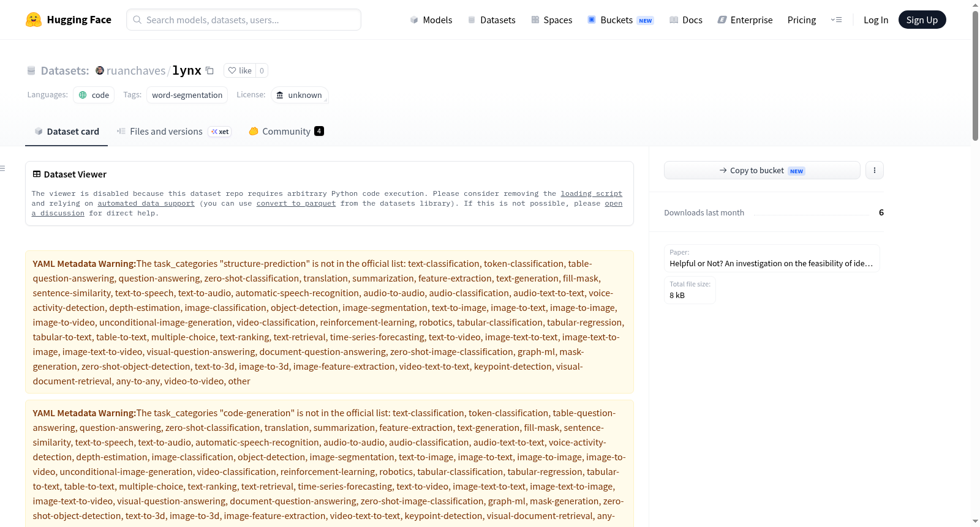The height and width of the screenshot is (527, 980).
Task: Click the scrollbar down arrow
Action: [975, 521]
